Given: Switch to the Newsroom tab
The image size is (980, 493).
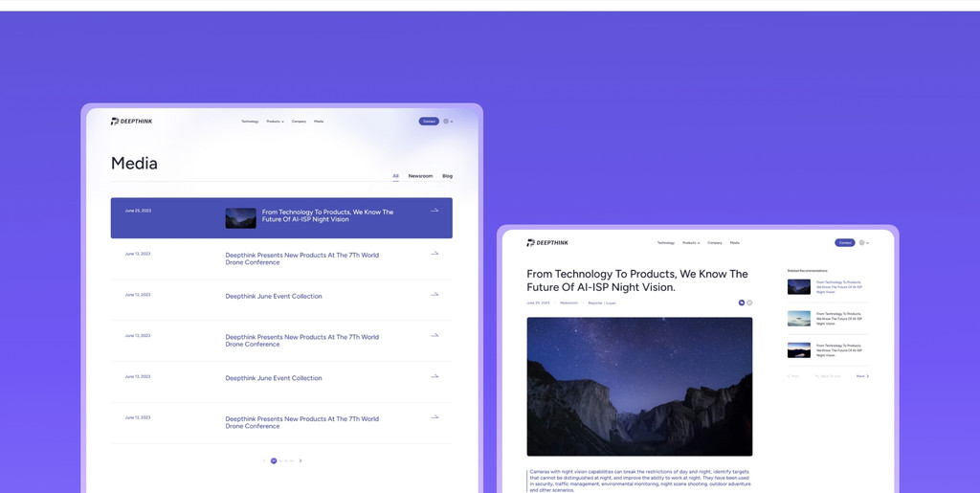Looking at the screenshot, I should 420,176.
